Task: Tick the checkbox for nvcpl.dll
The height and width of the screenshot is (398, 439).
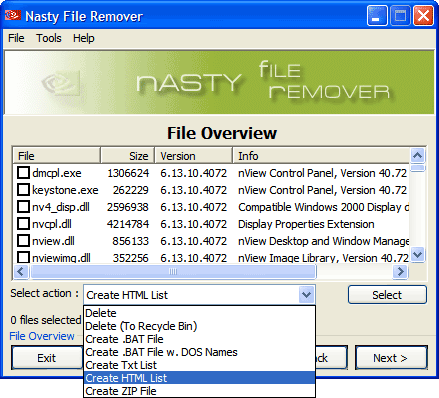Action: tap(23, 224)
